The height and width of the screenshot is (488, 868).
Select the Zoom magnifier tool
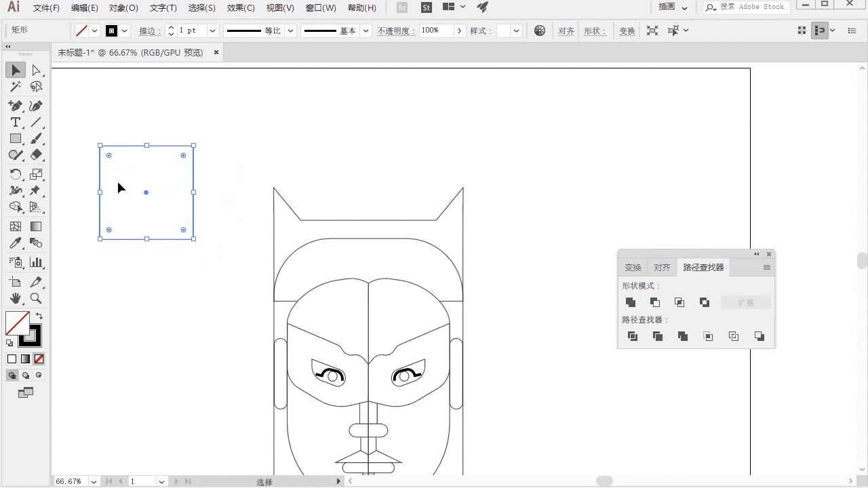click(x=36, y=298)
